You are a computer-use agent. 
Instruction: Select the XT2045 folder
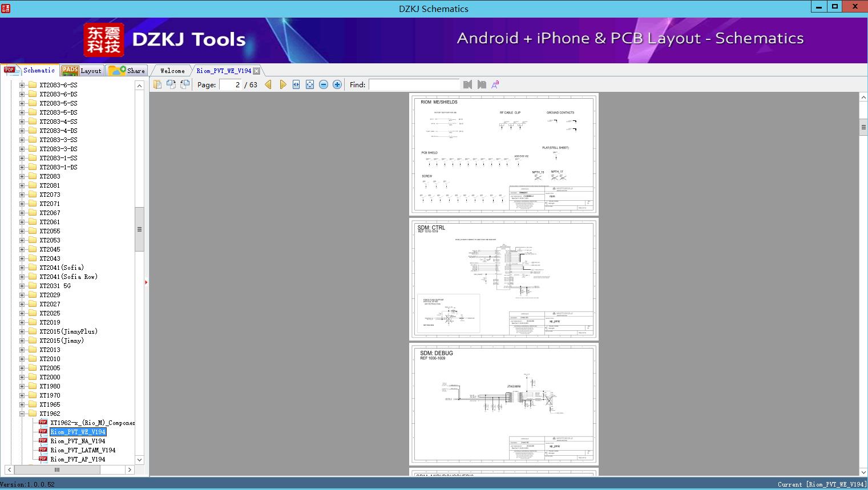50,249
